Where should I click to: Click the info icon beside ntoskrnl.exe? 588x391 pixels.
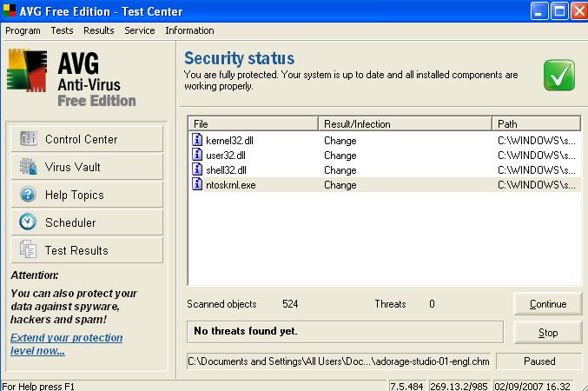[197, 184]
